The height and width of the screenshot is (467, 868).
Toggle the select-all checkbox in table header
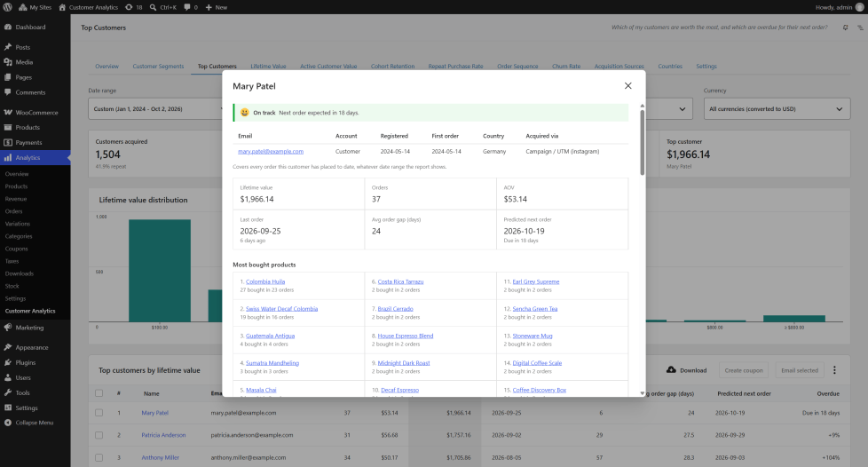pyautogui.click(x=99, y=393)
